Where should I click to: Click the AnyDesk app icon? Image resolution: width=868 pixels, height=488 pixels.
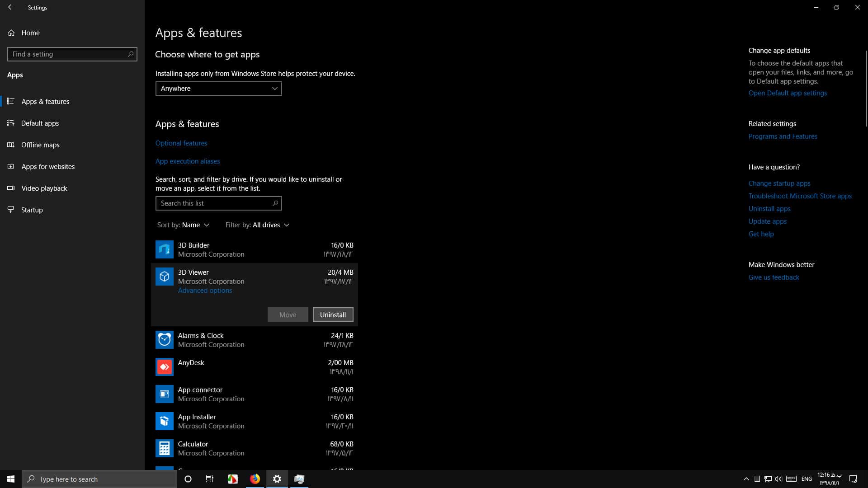[164, 367]
